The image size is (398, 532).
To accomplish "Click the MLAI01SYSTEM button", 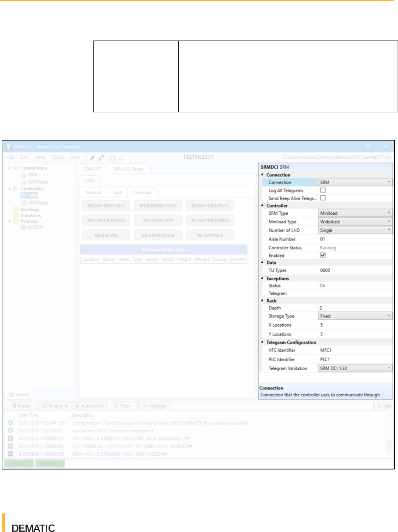I will pos(158,236).
